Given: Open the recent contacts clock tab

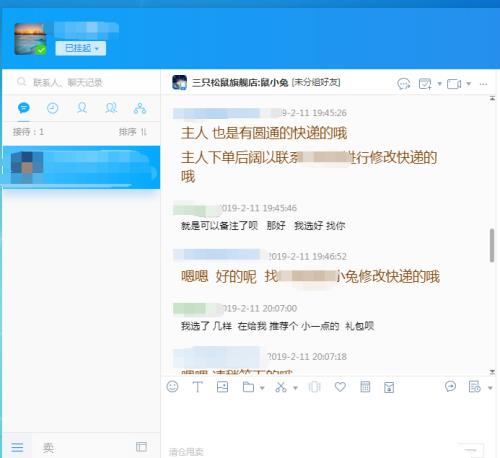Looking at the screenshot, I should tap(52, 108).
